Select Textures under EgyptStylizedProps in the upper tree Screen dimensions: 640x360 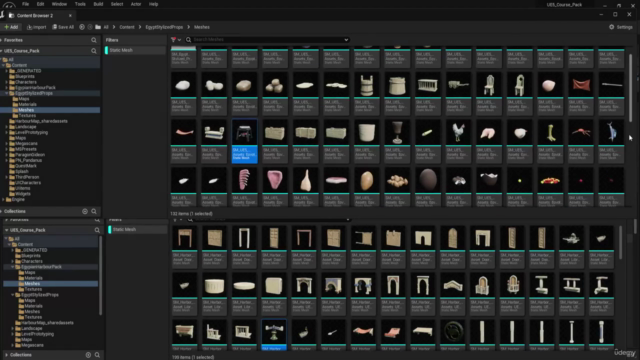[x=27, y=116]
